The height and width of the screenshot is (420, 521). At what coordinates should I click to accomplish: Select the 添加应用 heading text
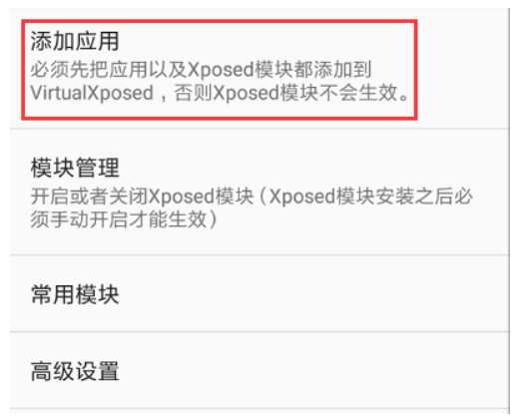75,41
